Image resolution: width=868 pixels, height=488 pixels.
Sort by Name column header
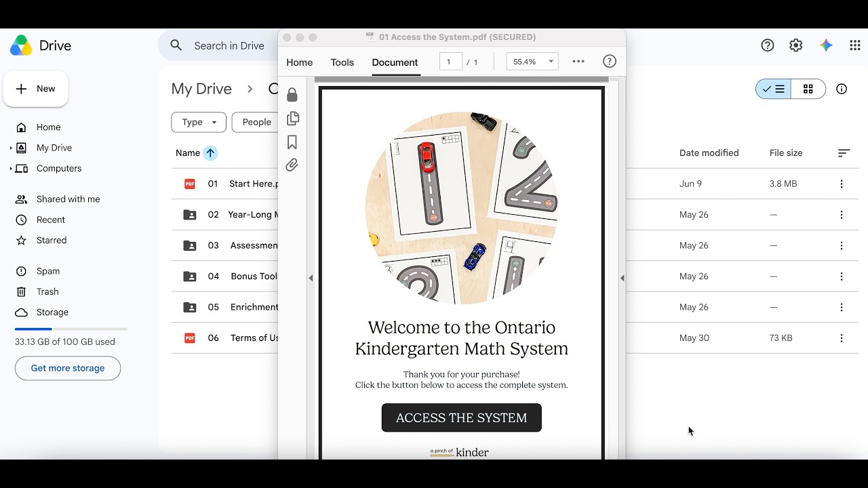[x=188, y=153]
